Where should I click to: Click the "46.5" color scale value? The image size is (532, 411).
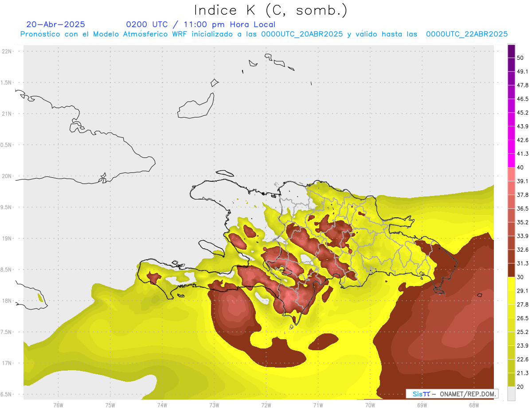pos(523,99)
